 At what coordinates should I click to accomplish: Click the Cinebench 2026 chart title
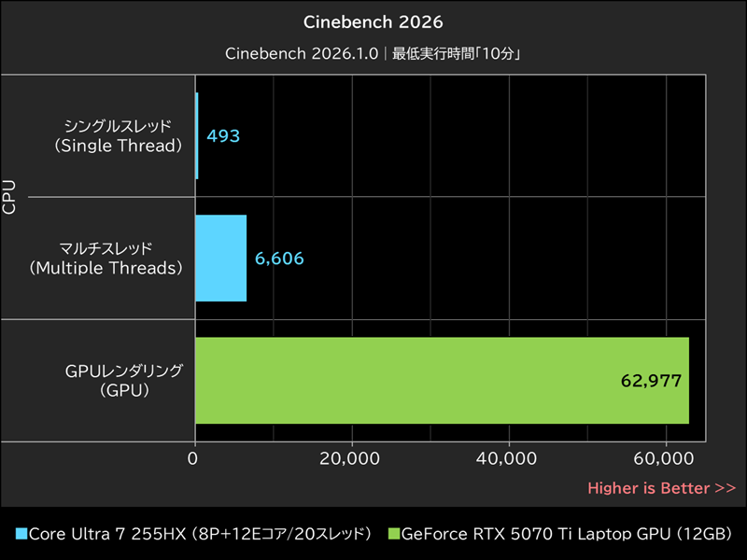click(373, 21)
